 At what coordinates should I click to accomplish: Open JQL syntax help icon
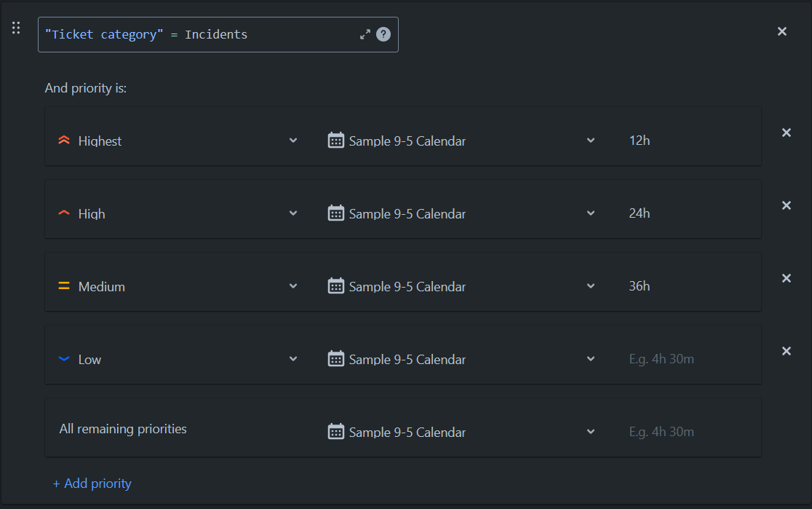pos(383,34)
